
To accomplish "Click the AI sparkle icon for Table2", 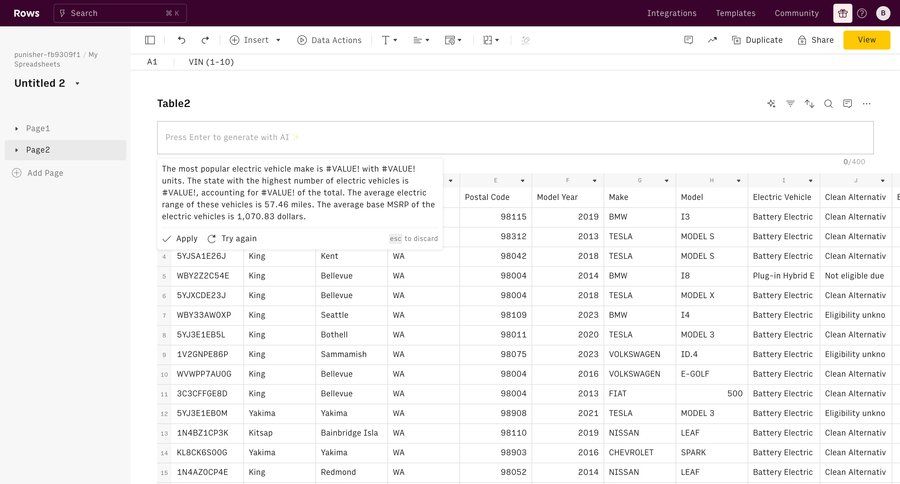I will 771,104.
